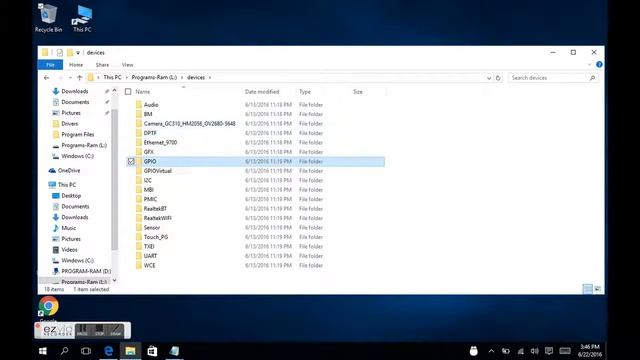Open Music under This PC
Screen dimensions: 640x360
click(x=69, y=228)
